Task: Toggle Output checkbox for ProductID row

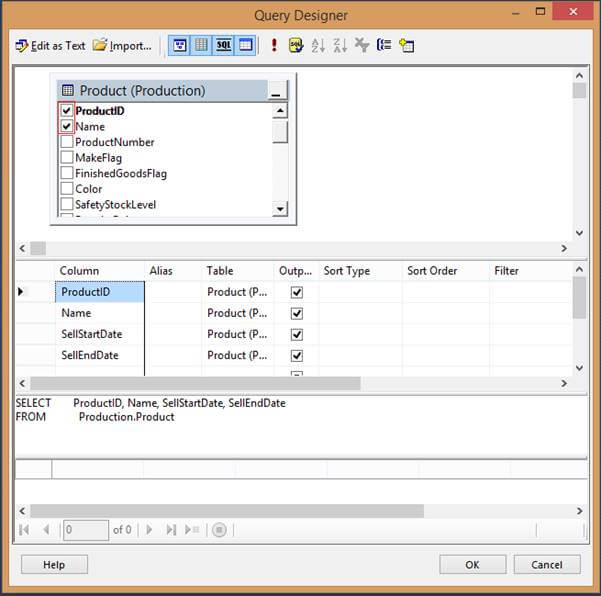Action: coord(297,292)
